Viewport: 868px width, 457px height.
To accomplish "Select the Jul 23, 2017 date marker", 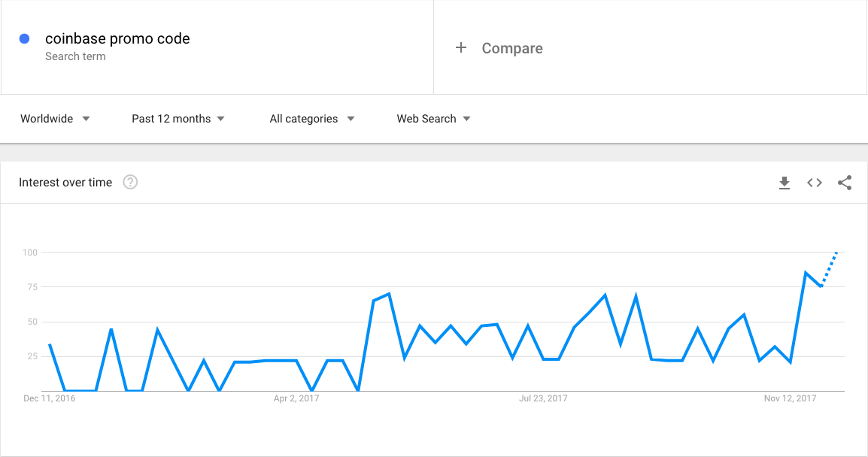I will coord(543,398).
